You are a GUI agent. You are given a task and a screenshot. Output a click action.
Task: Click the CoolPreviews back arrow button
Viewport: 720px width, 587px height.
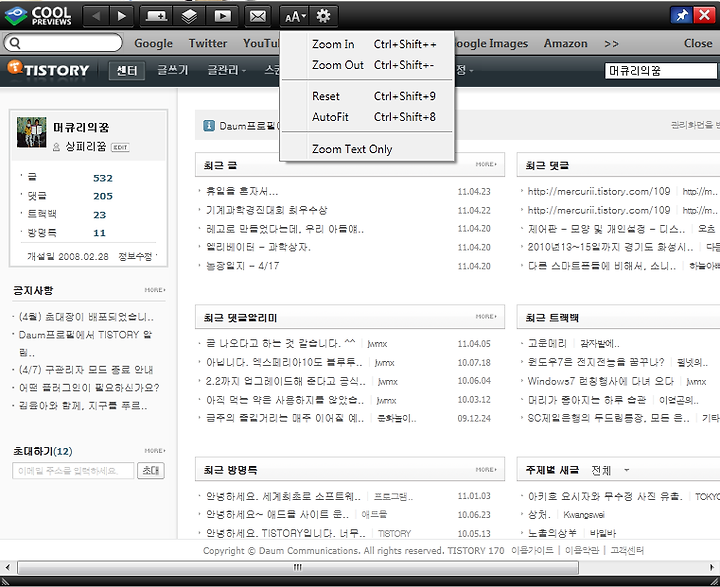tap(96, 17)
